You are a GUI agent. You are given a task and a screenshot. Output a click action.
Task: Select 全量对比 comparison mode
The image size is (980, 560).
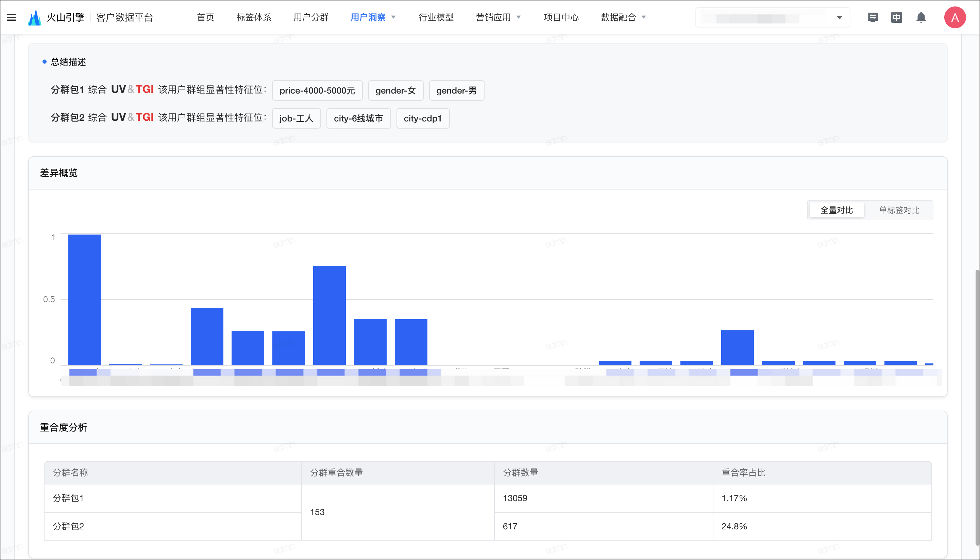click(x=837, y=210)
